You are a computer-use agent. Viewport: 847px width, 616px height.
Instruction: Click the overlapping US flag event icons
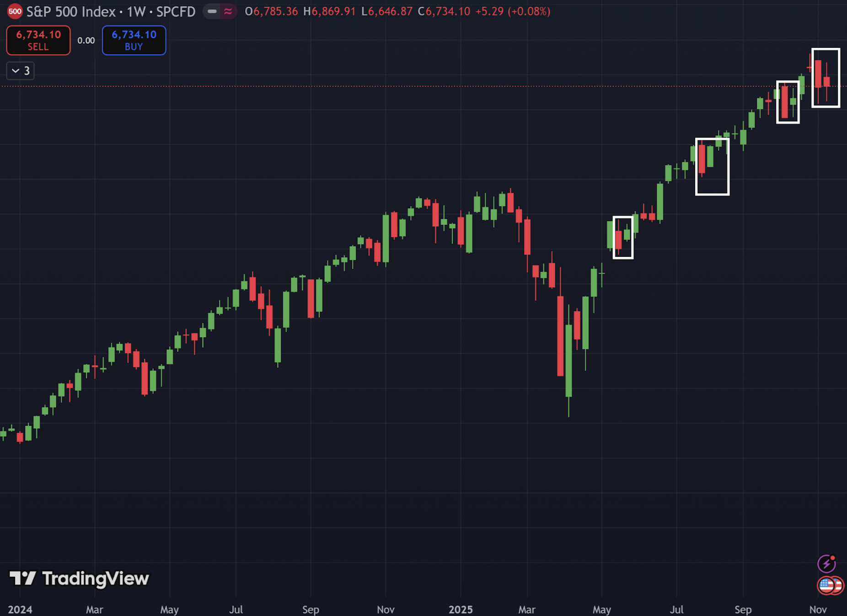pos(831,586)
